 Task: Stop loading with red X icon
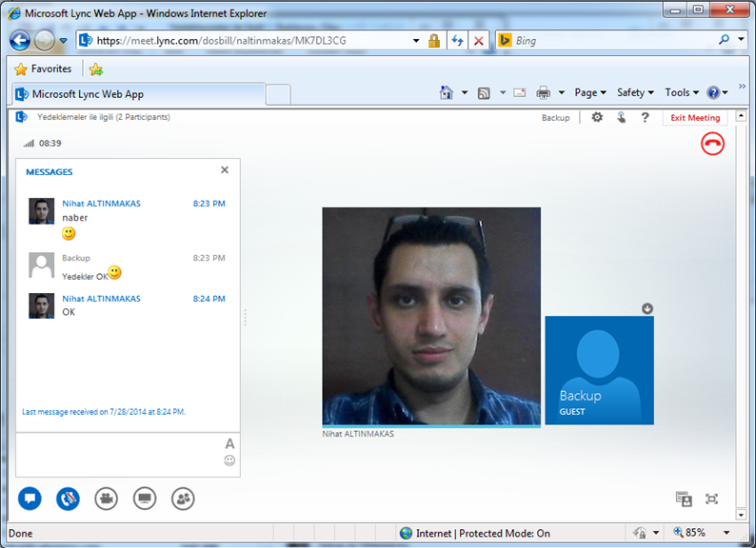[x=478, y=41]
